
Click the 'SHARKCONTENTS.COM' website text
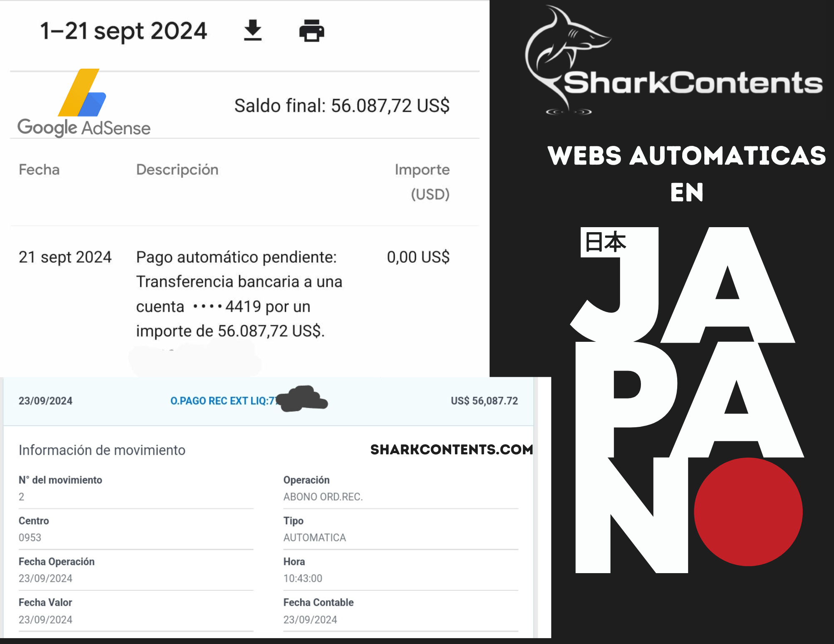click(452, 449)
